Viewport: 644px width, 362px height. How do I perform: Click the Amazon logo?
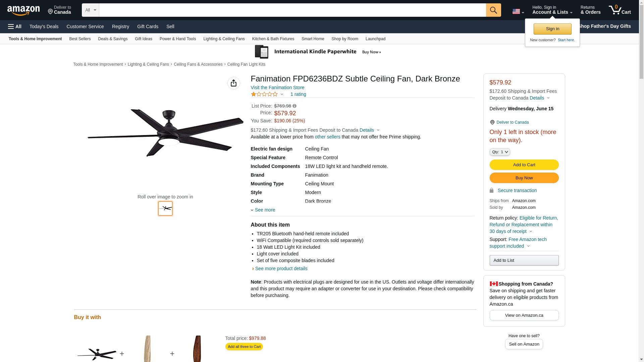point(23,11)
